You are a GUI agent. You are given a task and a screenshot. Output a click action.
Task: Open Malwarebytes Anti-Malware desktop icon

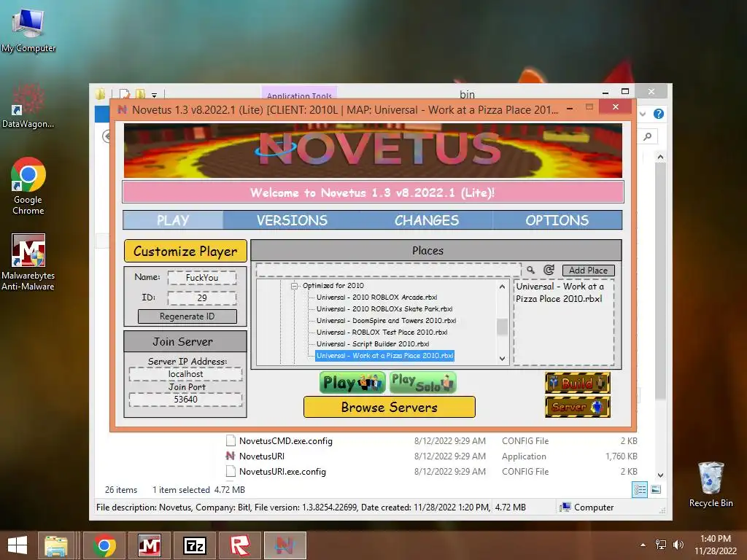pyautogui.click(x=28, y=262)
